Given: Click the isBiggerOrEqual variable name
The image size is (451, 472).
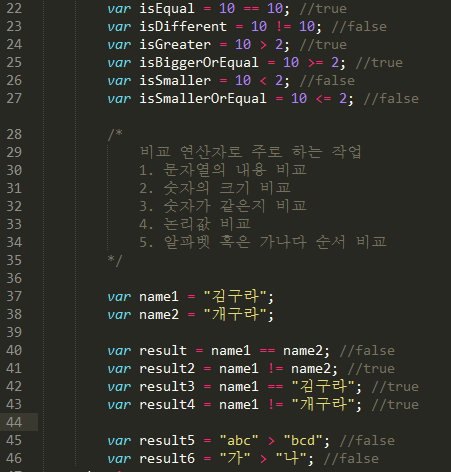Looking at the screenshot, I should click(x=199, y=63).
